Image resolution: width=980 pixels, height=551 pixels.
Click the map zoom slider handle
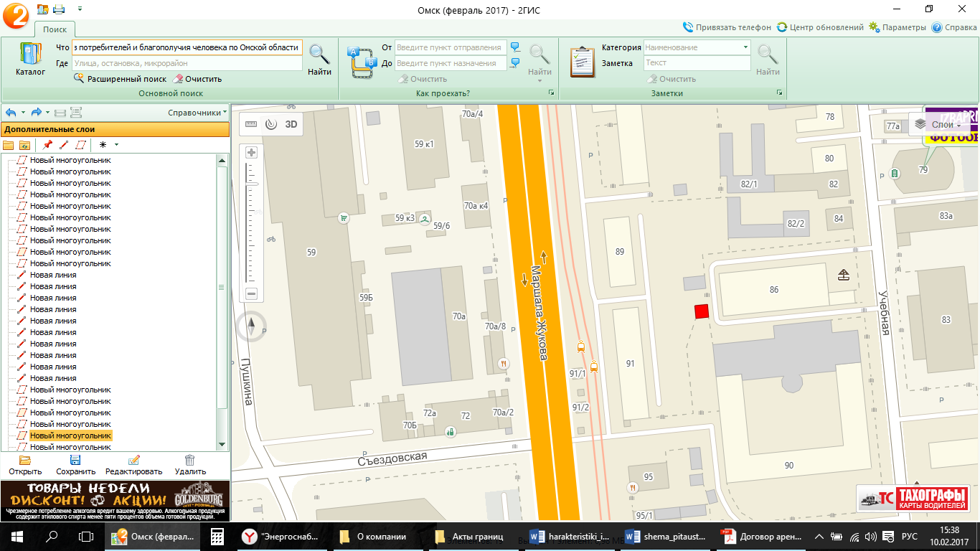coord(251,184)
